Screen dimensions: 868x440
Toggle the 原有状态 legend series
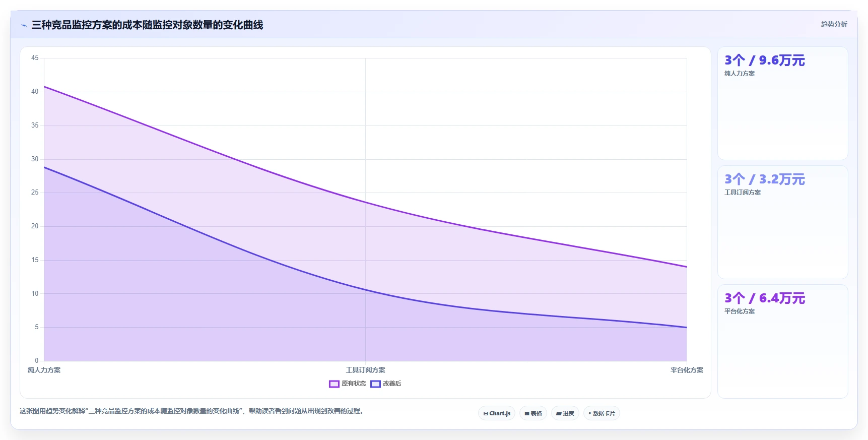click(348, 384)
